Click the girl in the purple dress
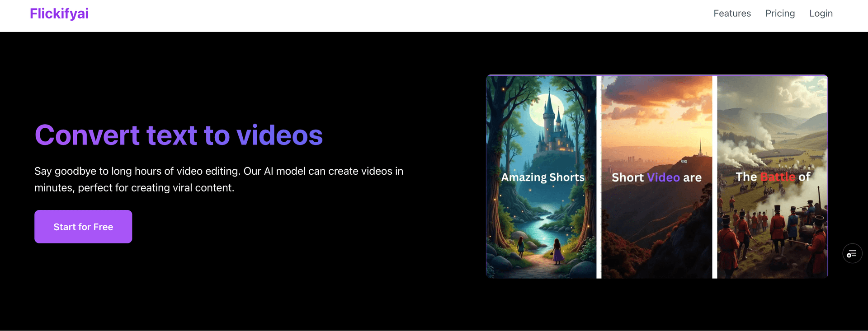 click(x=558, y=252)
